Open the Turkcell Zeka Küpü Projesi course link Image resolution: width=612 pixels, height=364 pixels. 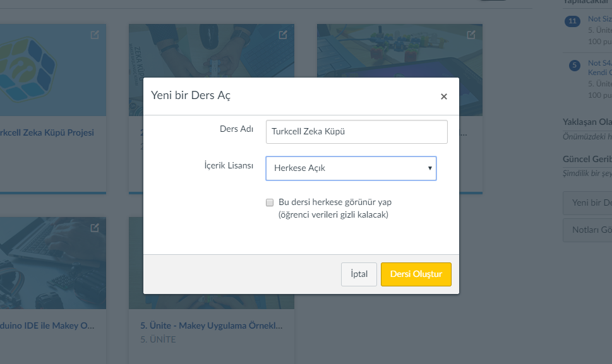pyautogui.click(x=47, y=132)
